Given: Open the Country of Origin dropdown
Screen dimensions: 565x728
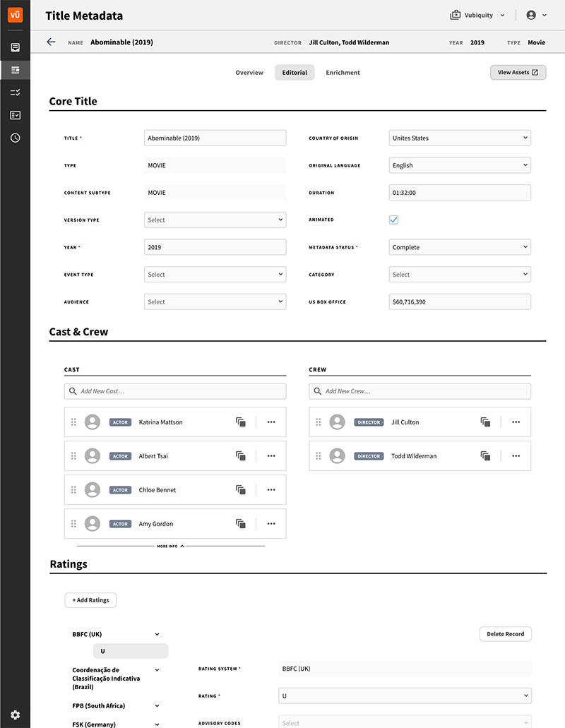Looking at the screenshot, I should pos(460,138).
